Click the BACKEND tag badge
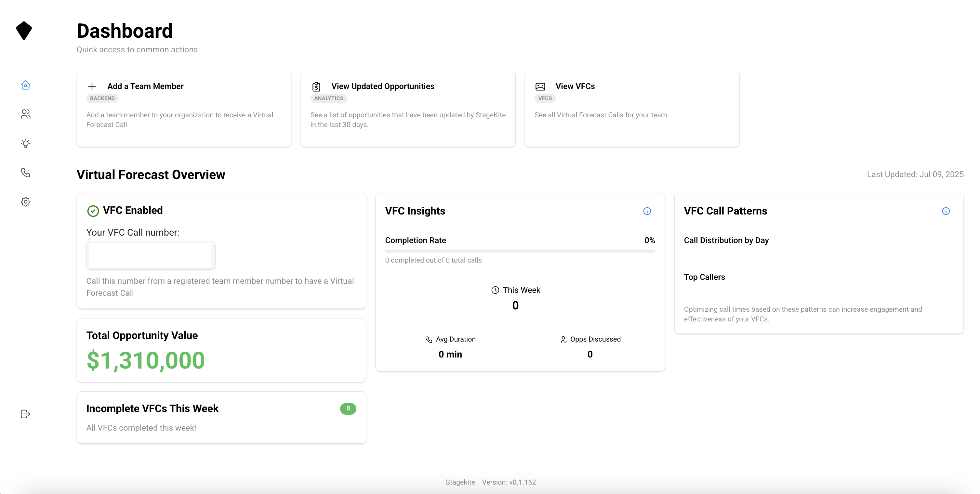Image resolution: width=980 pixels, height=494 pixels. 102,98
